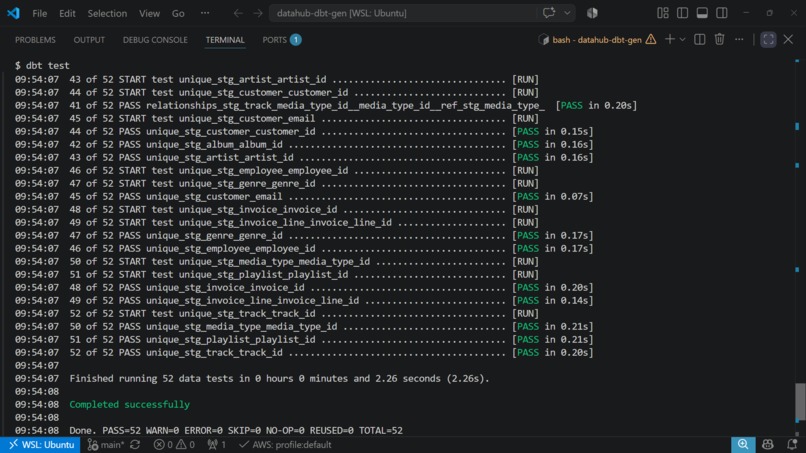Click 'PASS unique_stg_playlist_playlist_id' line
Viewport: 806px width, 453px height.
coord(304,339)
